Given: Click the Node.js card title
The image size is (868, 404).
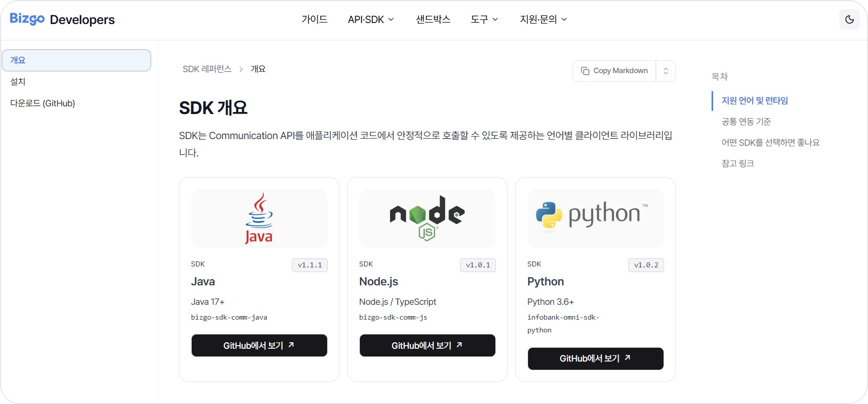Looking at the screenshot, I should point(379,282).
